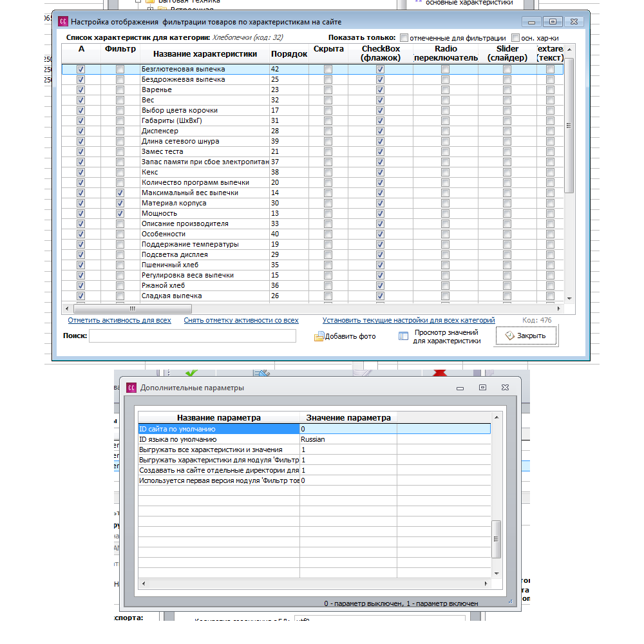Image resolution: width=644 pixels, height=644 pixels.
Task: Click left arrow of parameters horizontal scrollbar
Action: (x=144, y=583)
